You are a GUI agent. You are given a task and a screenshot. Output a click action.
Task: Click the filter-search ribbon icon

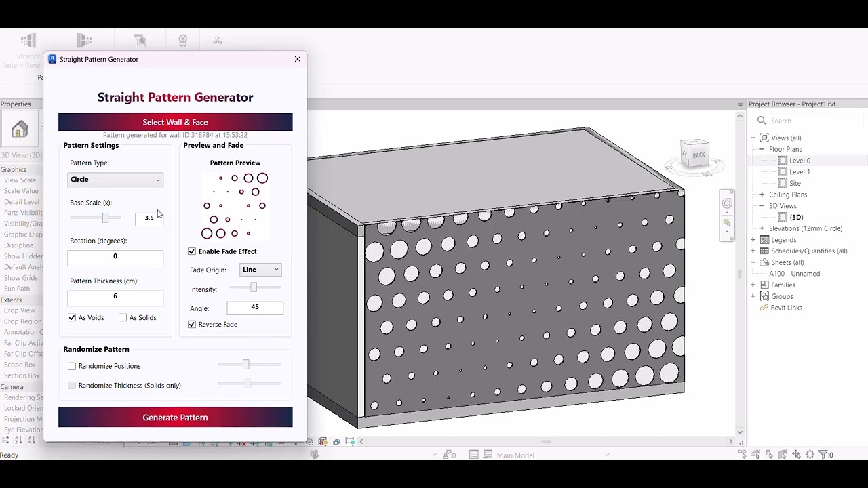coord(140,41)
